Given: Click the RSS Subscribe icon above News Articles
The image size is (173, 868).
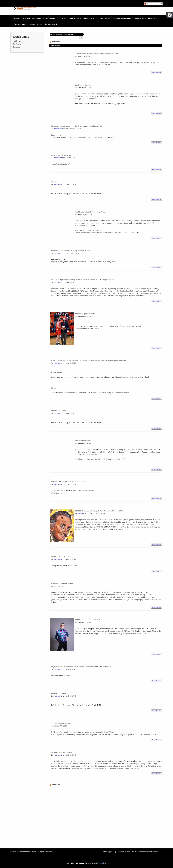Looking at the screenshot, I should click(51, 42).
